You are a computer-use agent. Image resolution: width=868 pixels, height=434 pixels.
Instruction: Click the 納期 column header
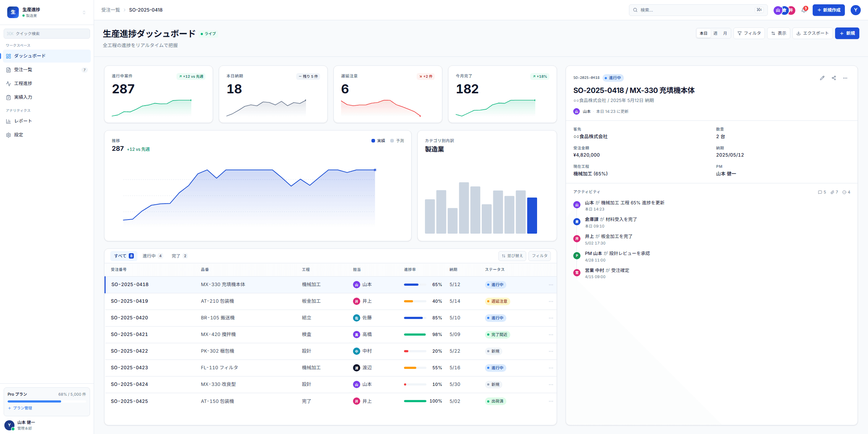tap(454, 270)
